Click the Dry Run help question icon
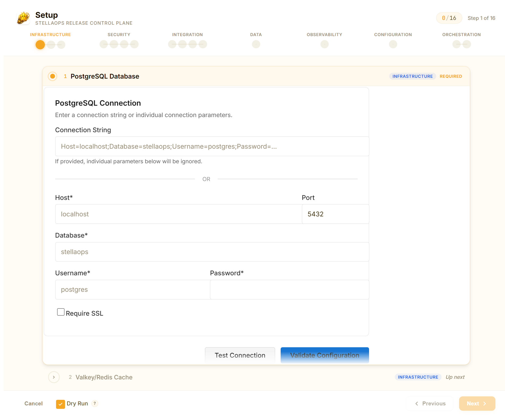505x420 pixels. click(95, 403)
